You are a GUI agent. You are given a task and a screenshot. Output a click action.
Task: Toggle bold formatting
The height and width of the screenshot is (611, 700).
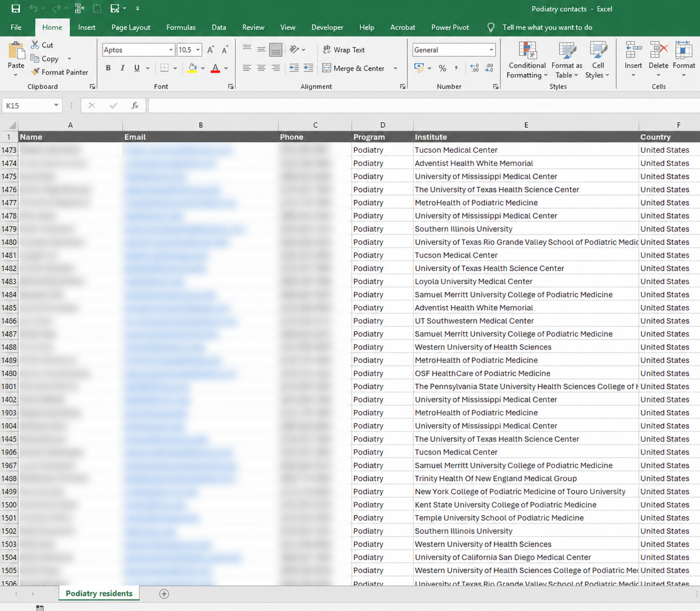(108, 68)
